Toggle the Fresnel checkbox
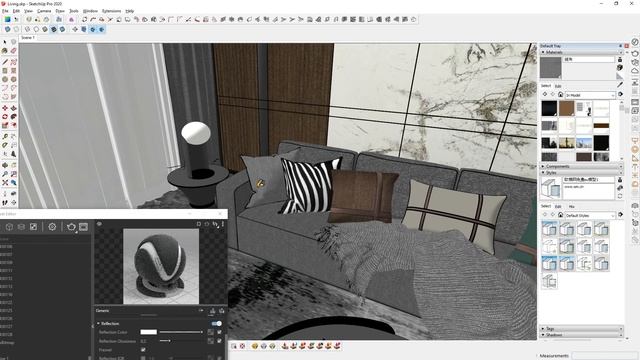This screenshot has width=640, height=360. click(143, 350)
